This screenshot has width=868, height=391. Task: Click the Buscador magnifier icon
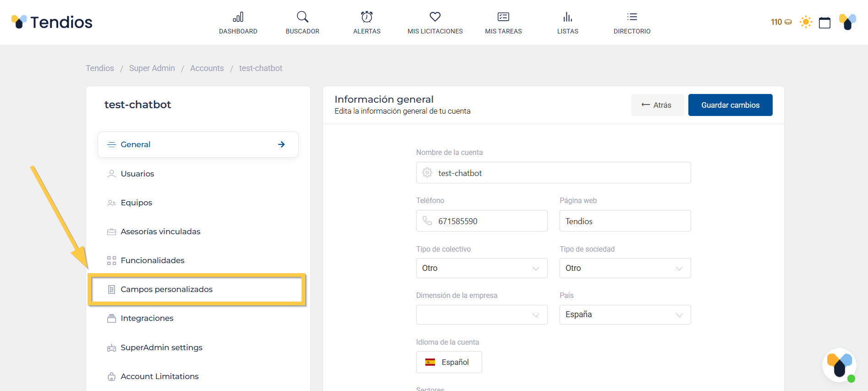pyautogui.click(x=302, y=17)
